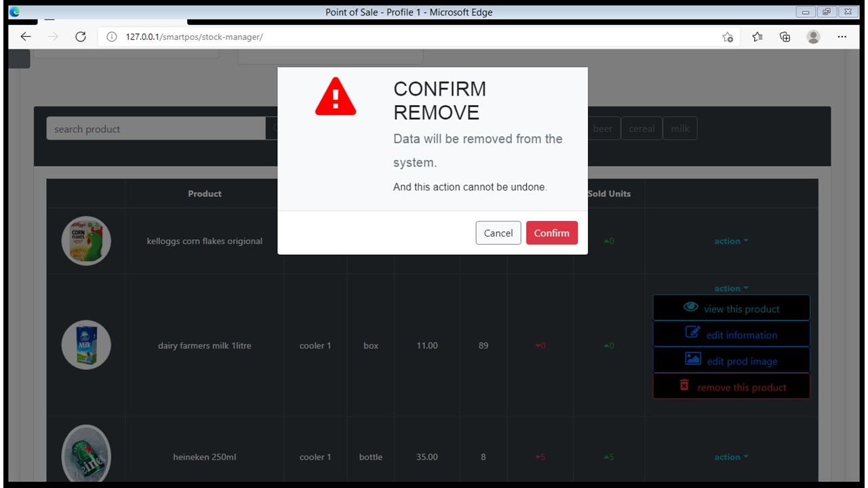868x488 pixels.
Task: Expand action dropdown for heineken 250ml
Action: coord(731,457)
